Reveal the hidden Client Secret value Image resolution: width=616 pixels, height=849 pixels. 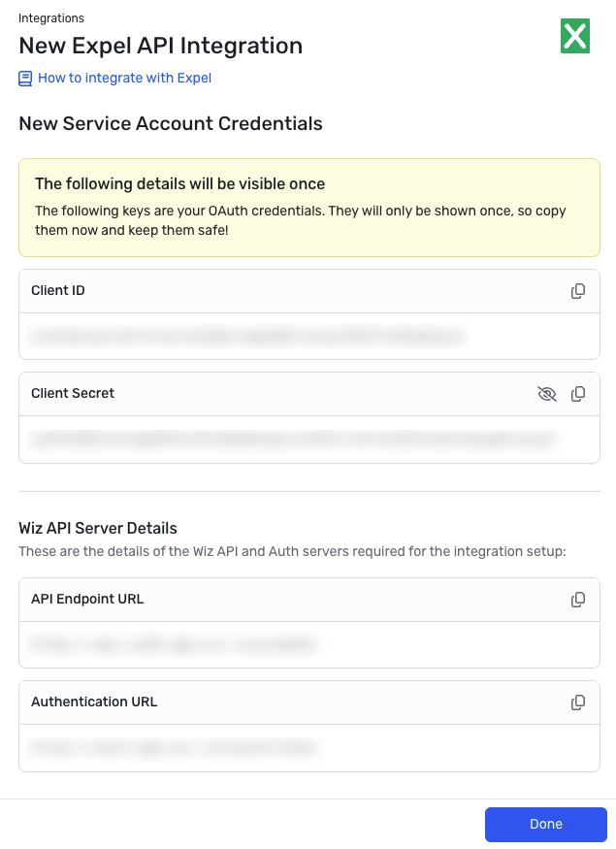click(547, 394)
